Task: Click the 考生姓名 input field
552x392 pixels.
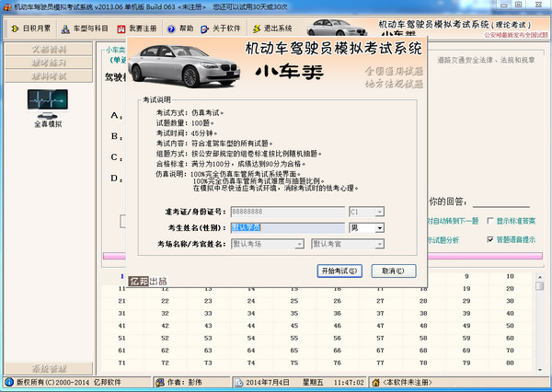Action: tap(285, 227)
